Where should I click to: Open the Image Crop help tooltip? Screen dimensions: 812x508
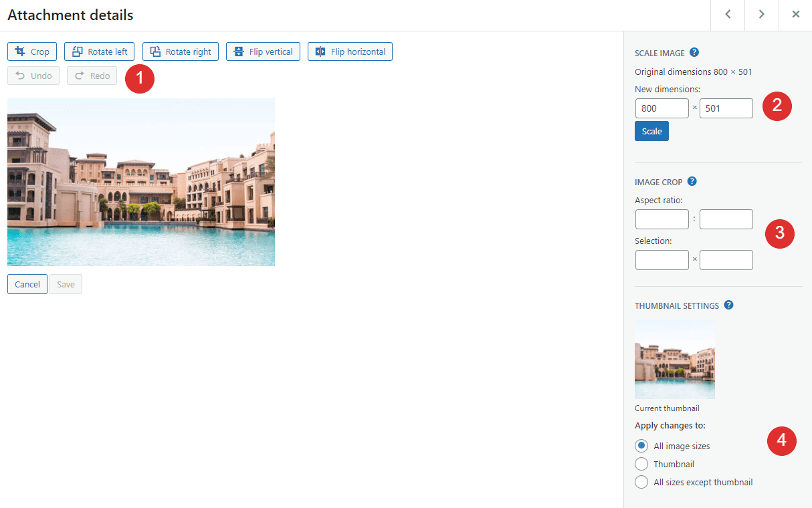coord(692,181)
